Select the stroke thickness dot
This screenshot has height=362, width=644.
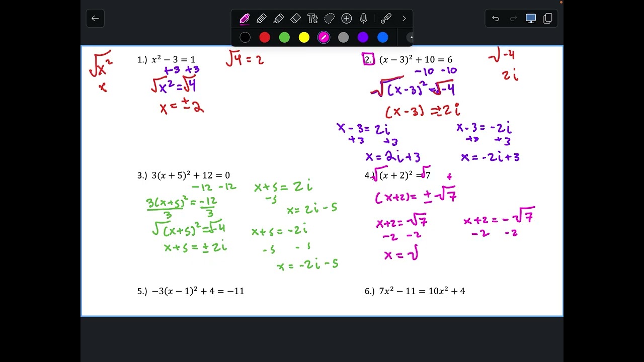(x=410, y=38)
